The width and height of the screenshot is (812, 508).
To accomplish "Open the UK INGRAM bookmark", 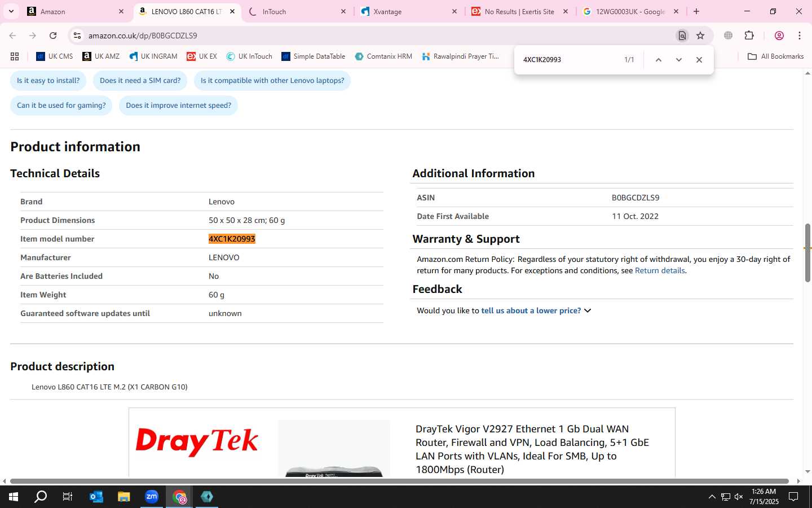I will pyautogui.click(x=153, y=56).
